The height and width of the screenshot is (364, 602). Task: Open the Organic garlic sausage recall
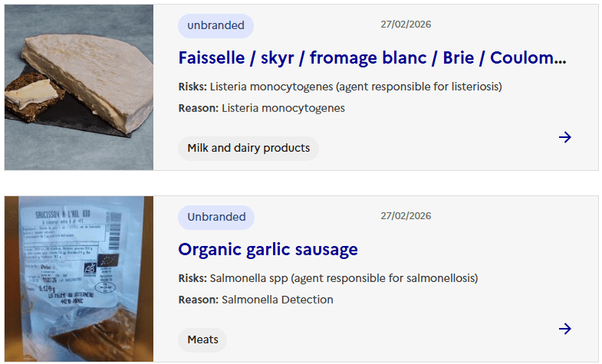pyautogui.click(x=268, y=250)
